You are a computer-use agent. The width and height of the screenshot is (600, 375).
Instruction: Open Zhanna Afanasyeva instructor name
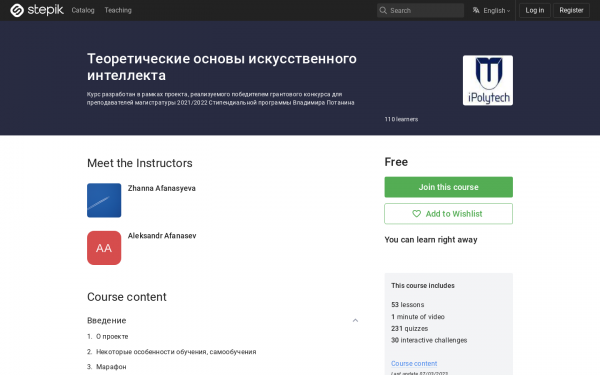tap(161, 188)
